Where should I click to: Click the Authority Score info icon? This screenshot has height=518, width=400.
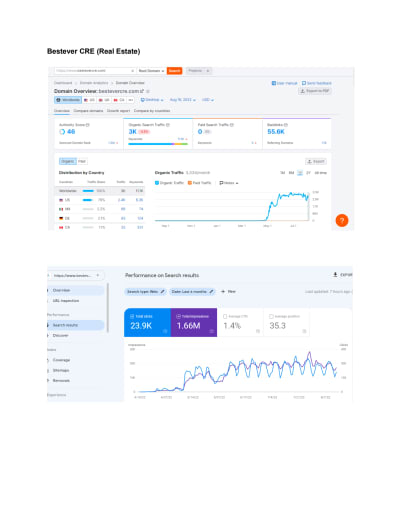point(88,125)
